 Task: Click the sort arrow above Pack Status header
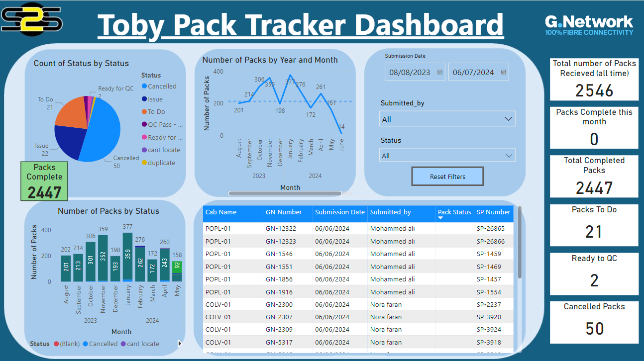click(440, 218)
